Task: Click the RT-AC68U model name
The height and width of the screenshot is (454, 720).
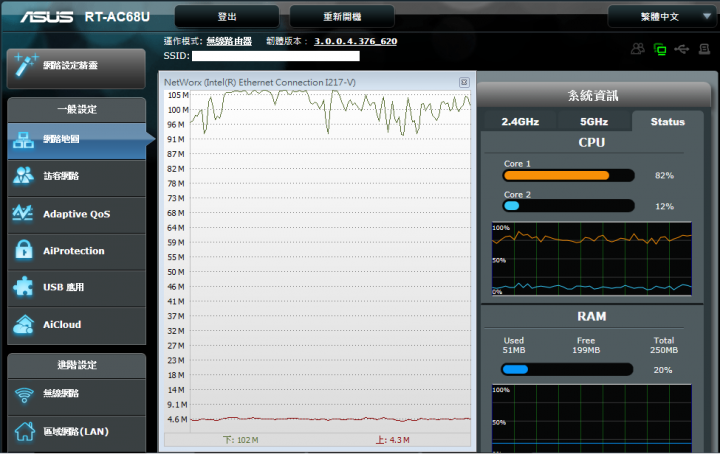Action: [117, 17]
